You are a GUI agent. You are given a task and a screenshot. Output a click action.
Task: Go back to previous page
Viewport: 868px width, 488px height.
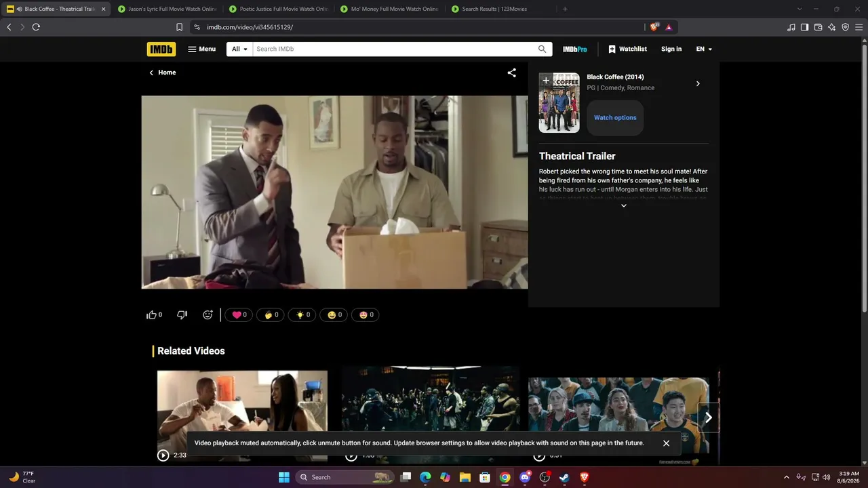[x=9, y=27]
